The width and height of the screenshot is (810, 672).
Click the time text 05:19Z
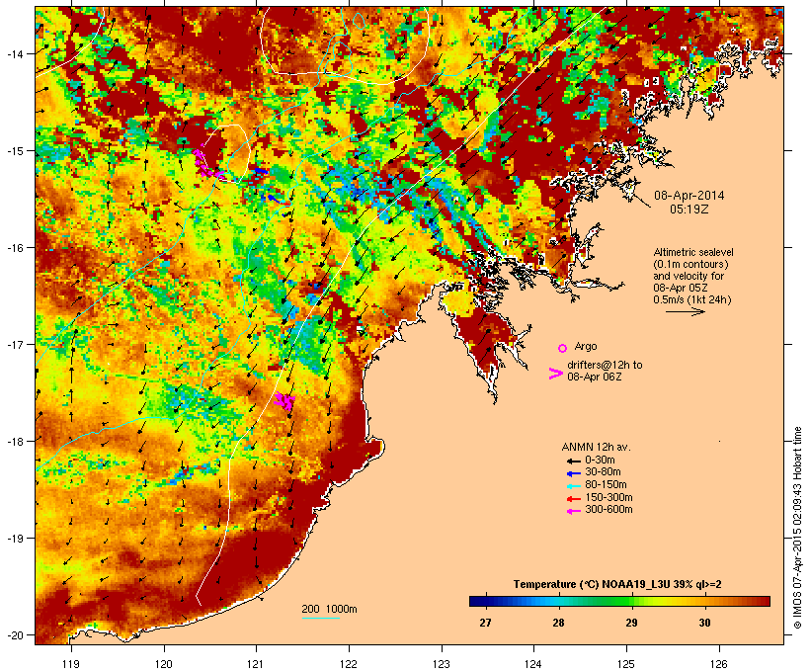tap(689, 210)
